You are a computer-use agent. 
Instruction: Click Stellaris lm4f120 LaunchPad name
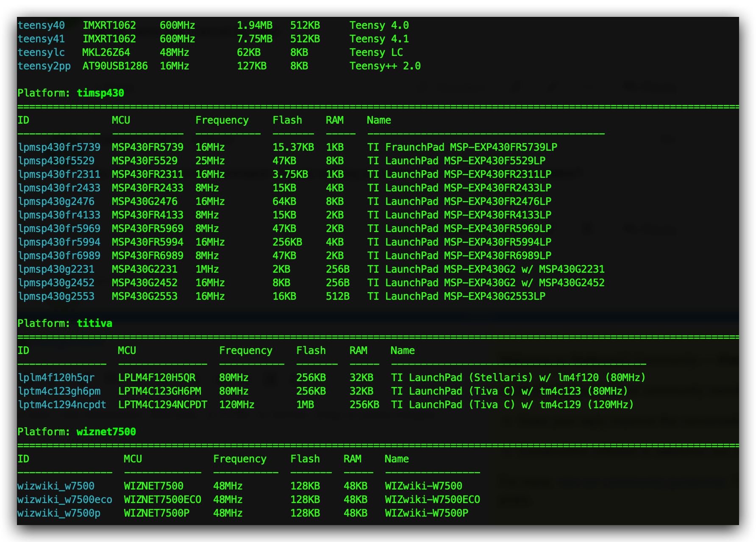click(x=518, y=378)
